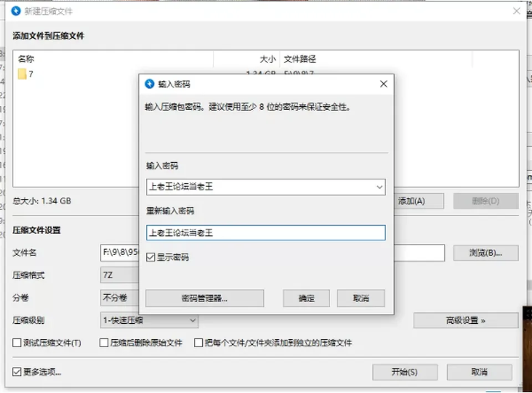Close the 新建压缩文件 window
Image resolution: width=532 pixels, height=393 pixels.
[516, 11]
